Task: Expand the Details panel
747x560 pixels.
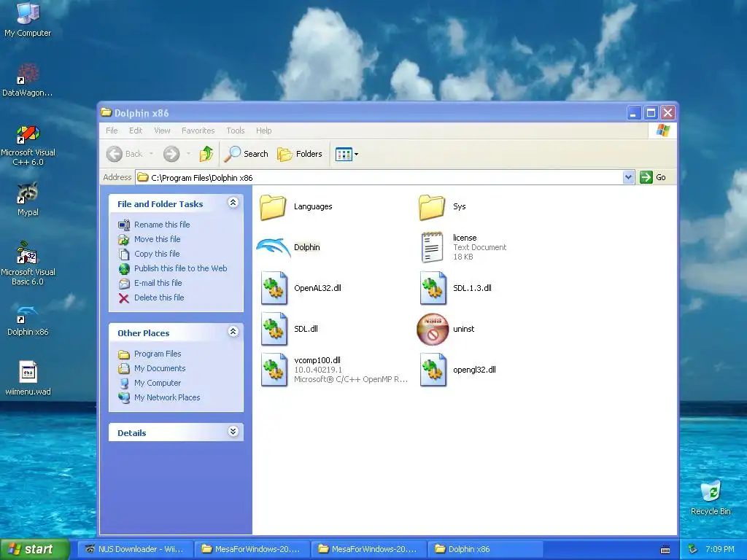Action: pyautogui.click(x=233, y=432)
